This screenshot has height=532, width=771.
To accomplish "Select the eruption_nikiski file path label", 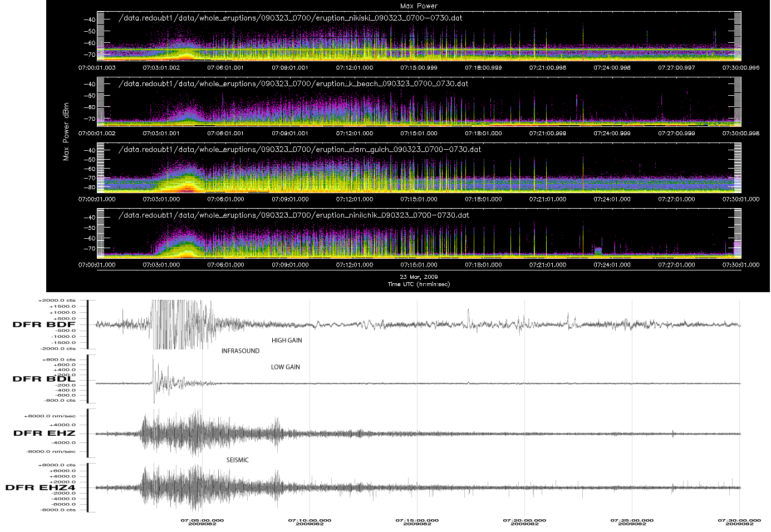I will click(291, 18).
